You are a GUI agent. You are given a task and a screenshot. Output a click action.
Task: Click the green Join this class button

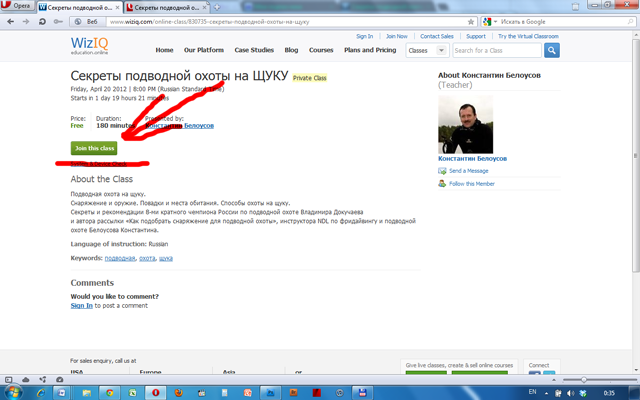pyautogui.click(x=94, y=148)
